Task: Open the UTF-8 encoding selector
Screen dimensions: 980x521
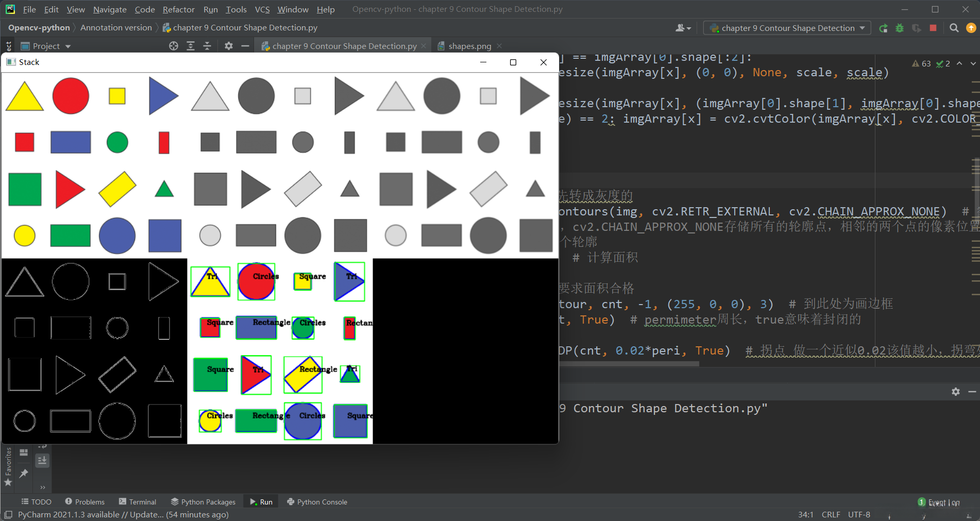Action: pyautogui.click(x=859, y=514)
